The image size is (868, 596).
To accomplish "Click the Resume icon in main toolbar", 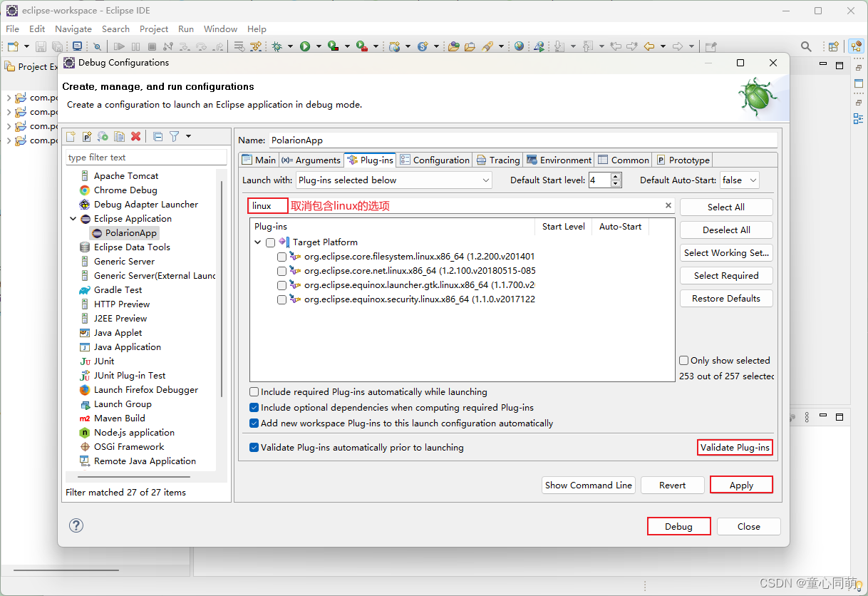I will 119,46.
